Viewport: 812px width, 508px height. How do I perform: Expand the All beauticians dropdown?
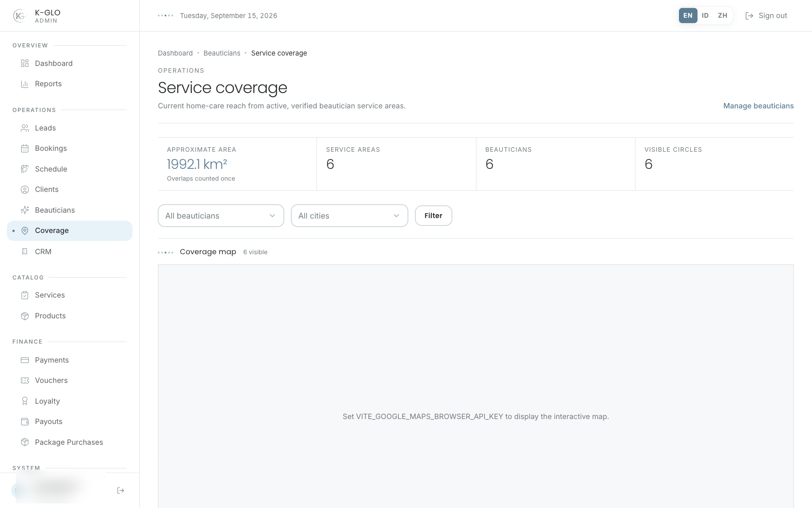[x=221, y=216]
